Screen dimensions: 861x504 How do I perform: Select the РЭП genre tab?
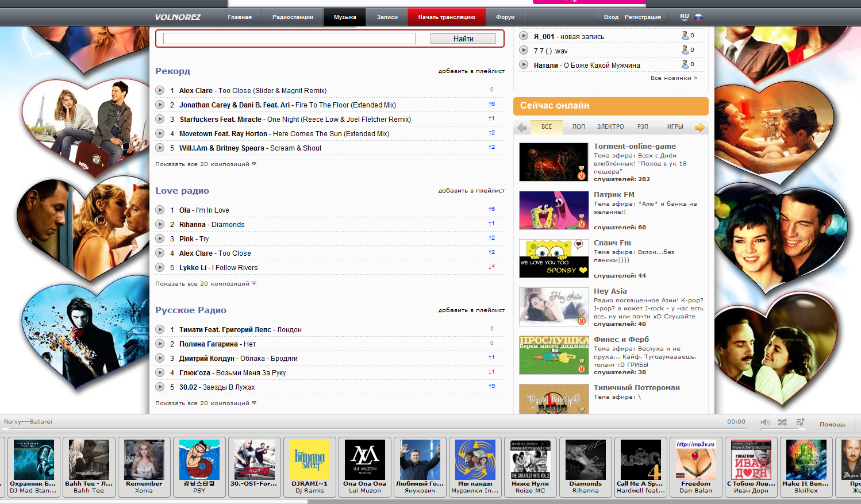tap(643, 126)
